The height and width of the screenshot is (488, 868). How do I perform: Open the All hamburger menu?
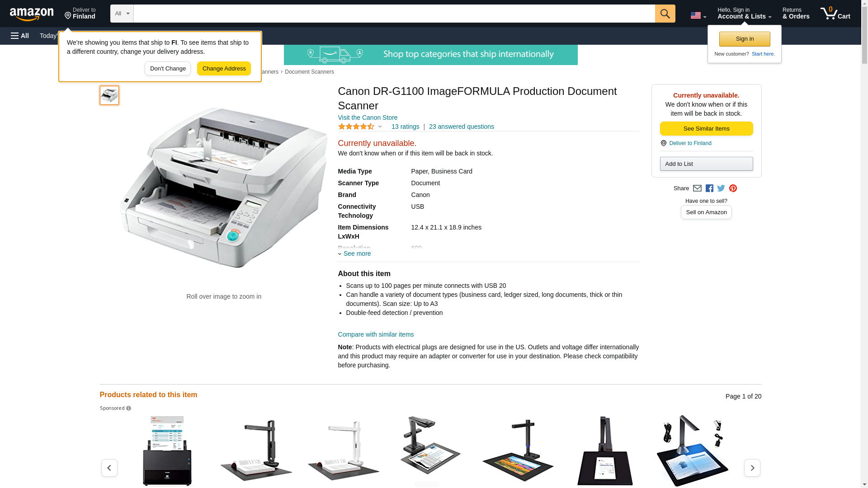click(x=20, y=36)
